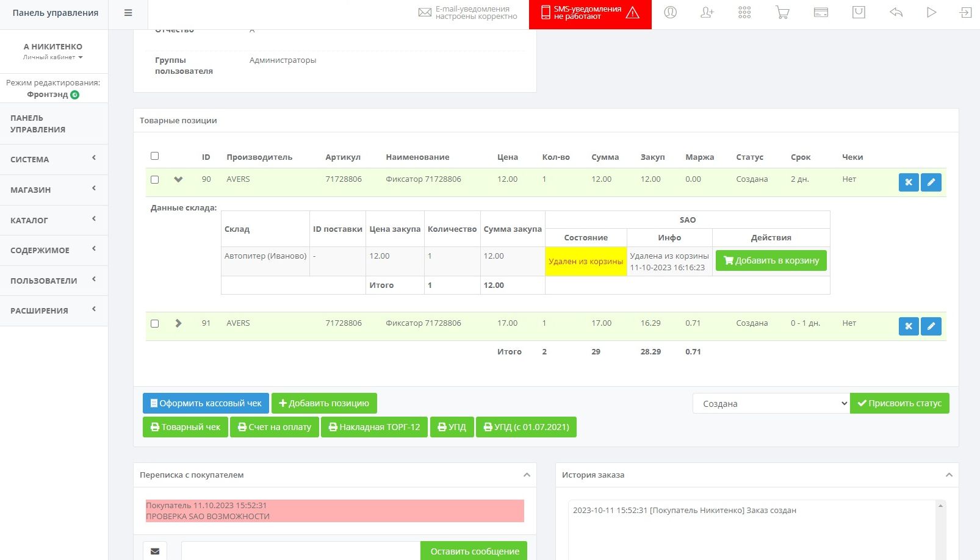Viewport: 980px width, 560px height.
Task: Tick the checkbox for item 90
Action: click(154, 179)
